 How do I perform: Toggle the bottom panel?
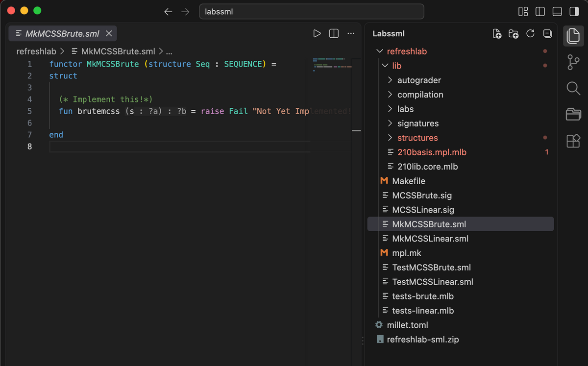557,11
